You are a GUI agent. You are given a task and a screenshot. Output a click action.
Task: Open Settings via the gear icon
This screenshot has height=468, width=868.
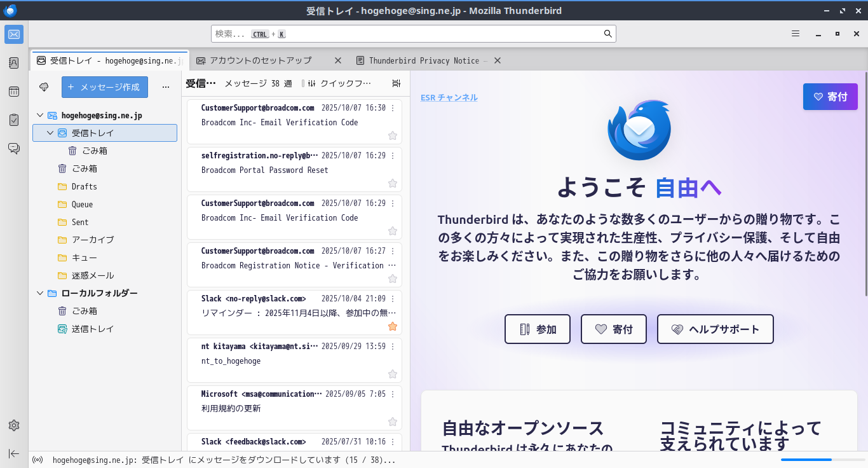click(x=14, y=425)
